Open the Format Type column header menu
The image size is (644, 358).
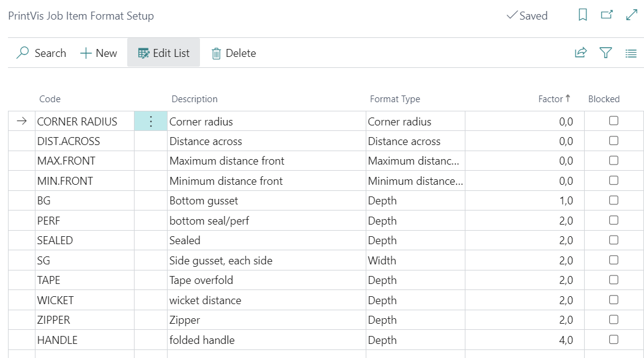coord(394,99)
